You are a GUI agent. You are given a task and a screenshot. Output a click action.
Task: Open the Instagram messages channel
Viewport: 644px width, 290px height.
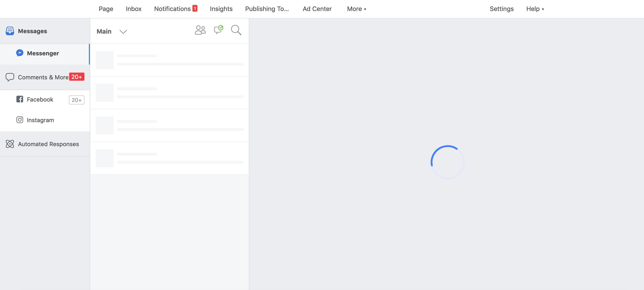click(x=40, y=120)
